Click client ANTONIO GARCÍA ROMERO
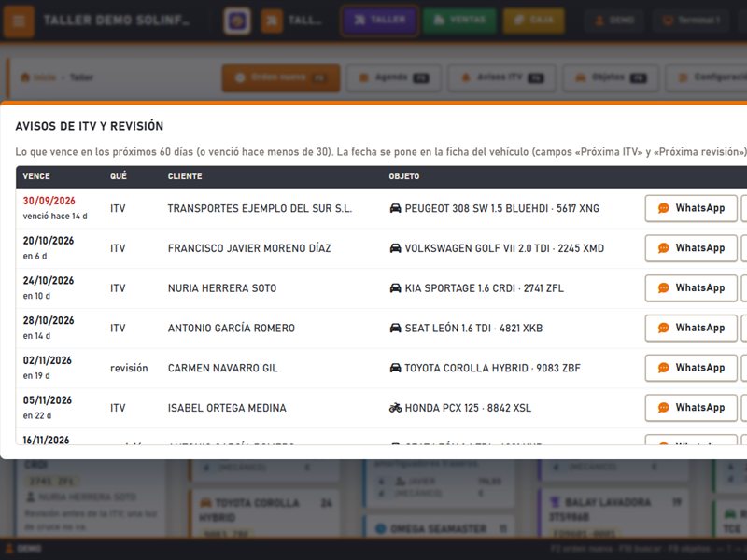This screenshot has width=747, height=560. coord(231,329)
